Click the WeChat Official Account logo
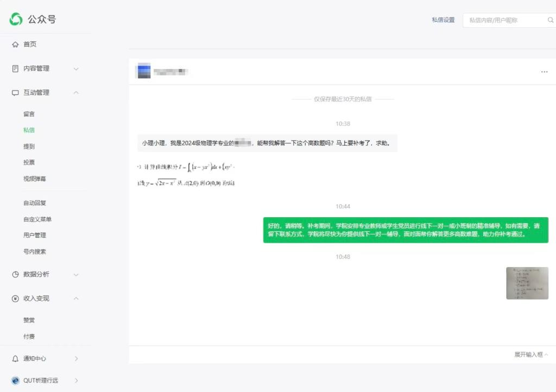Screen dimensions: 556x392 tap(16, 20)
